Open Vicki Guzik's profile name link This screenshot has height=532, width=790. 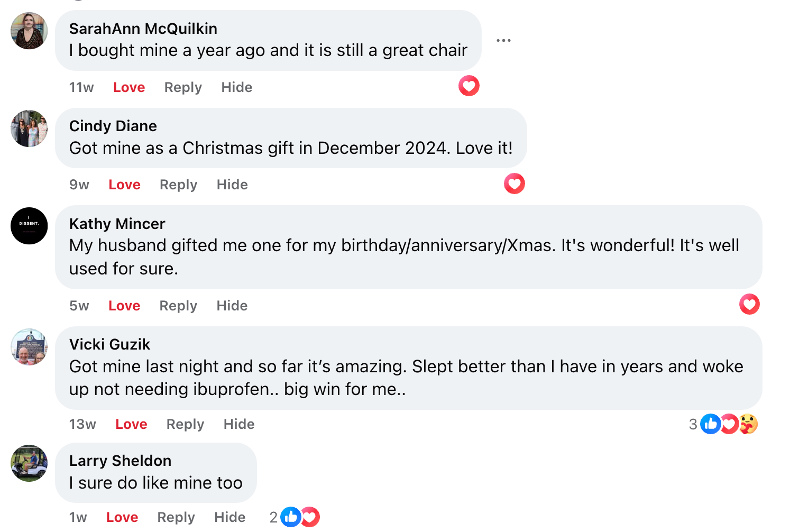(x=109, y=344)
